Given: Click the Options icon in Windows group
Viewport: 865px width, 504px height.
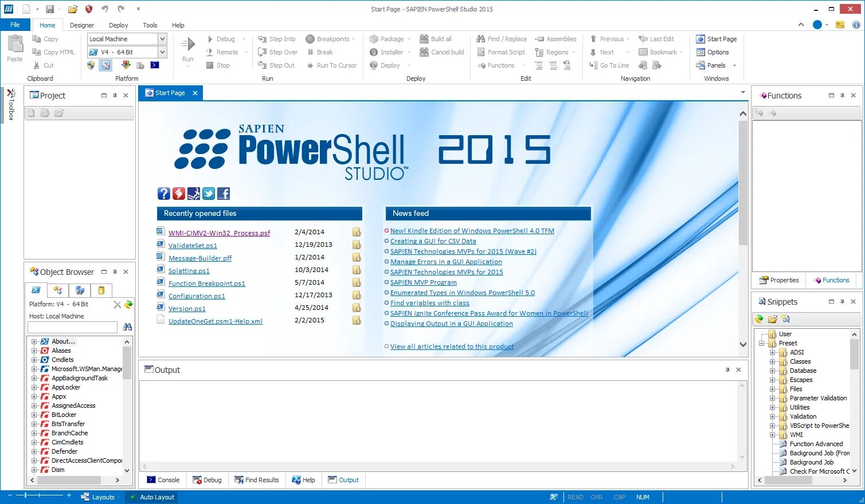Looking at the screenshot, I should click(x=700, y=52).
